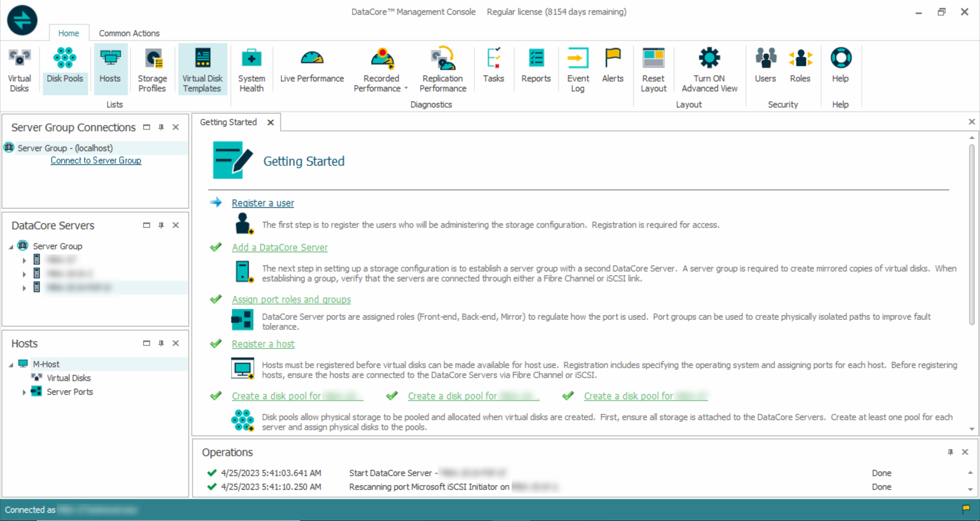Pin the DataCore Servers panel
980x521 pixels.
(161, 225)
